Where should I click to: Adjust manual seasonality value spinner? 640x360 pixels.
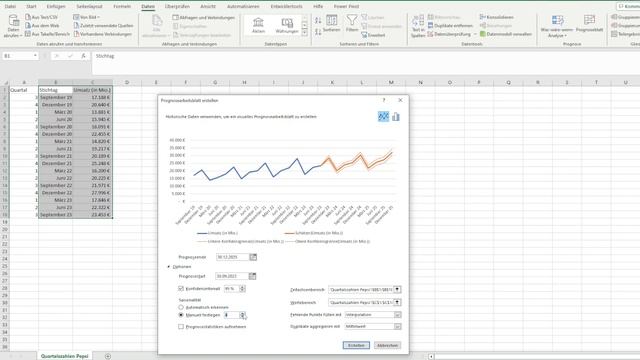(x=242, y=315)
